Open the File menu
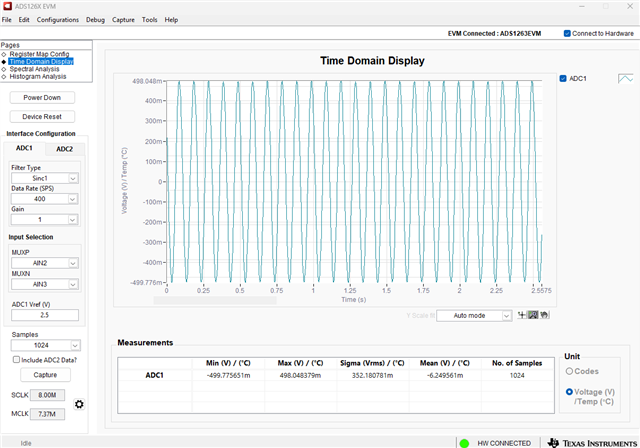Image resolution: width=640 pixels, height=448 pixels. (7, 20)
